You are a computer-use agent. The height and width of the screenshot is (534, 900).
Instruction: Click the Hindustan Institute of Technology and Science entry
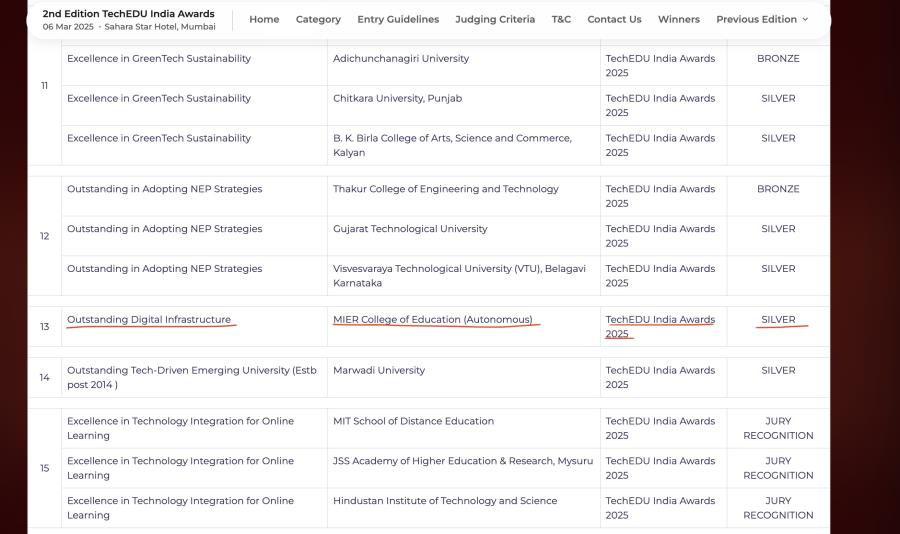point(464,508)
